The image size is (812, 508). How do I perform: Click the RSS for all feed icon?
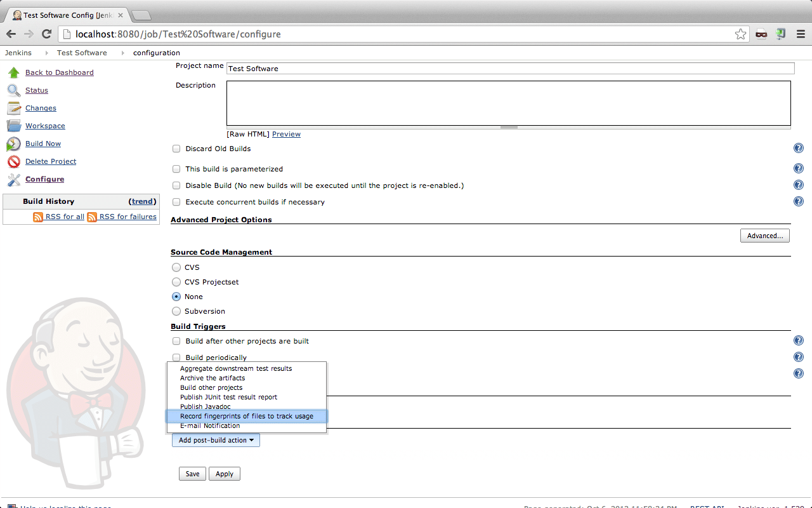click(38, 217)
